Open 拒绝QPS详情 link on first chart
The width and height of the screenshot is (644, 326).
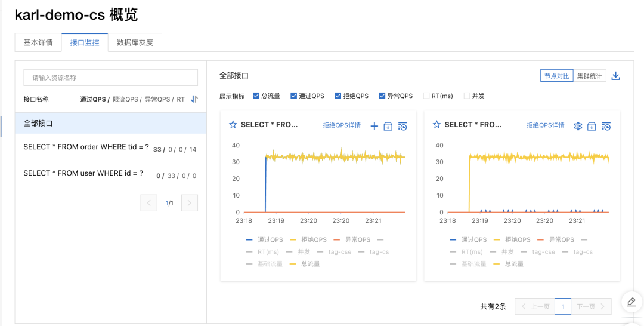(342, 125)
